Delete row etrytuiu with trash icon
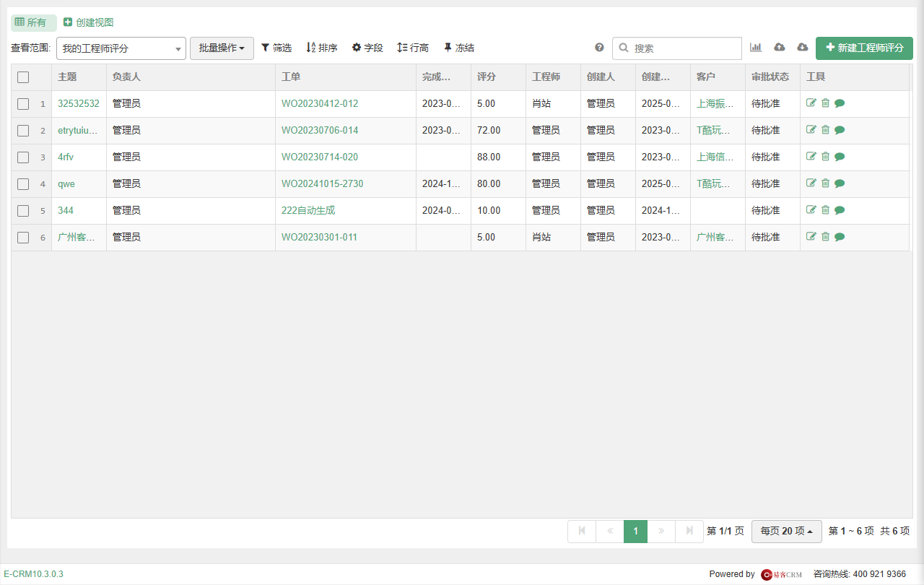Viewport: 924px width, 585px height. [x=825, y=130]
